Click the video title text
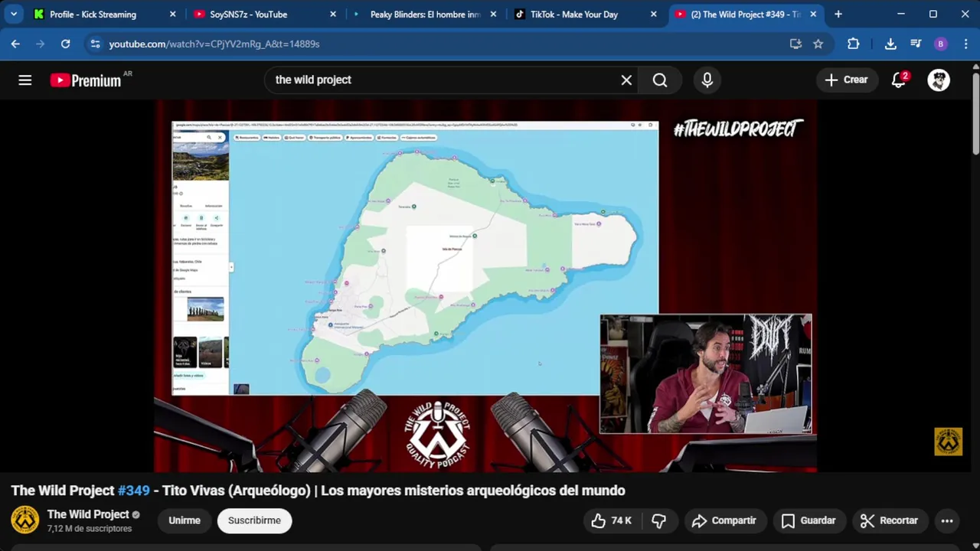This screenshot has width=980, height=551. pos(318,491)
